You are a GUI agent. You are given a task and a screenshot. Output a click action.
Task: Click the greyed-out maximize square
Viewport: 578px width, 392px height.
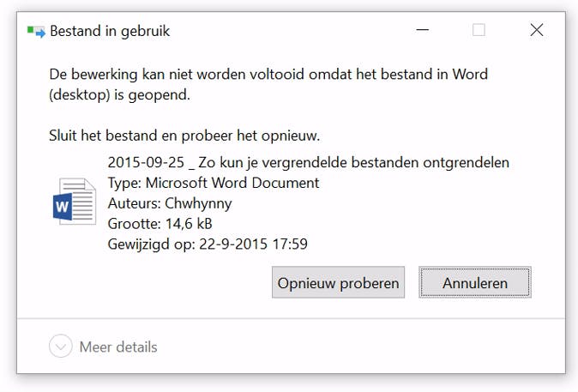click(x=479, y=30)
